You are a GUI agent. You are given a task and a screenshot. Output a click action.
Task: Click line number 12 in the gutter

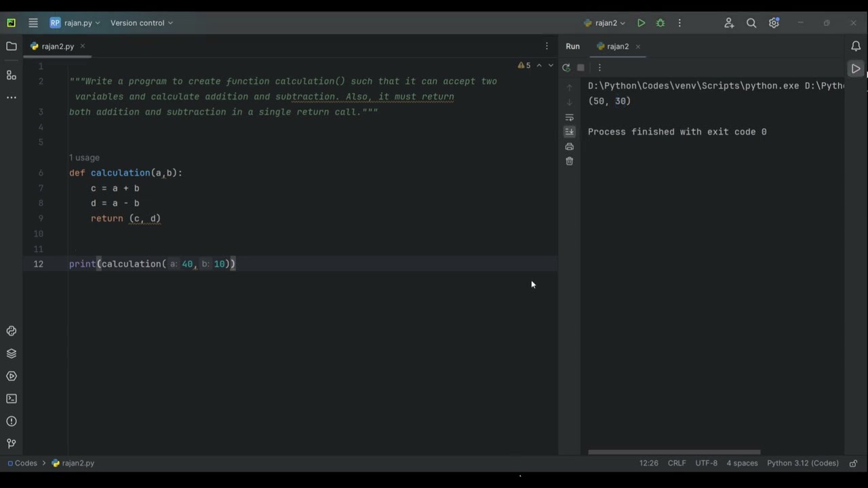click(39, 264)
